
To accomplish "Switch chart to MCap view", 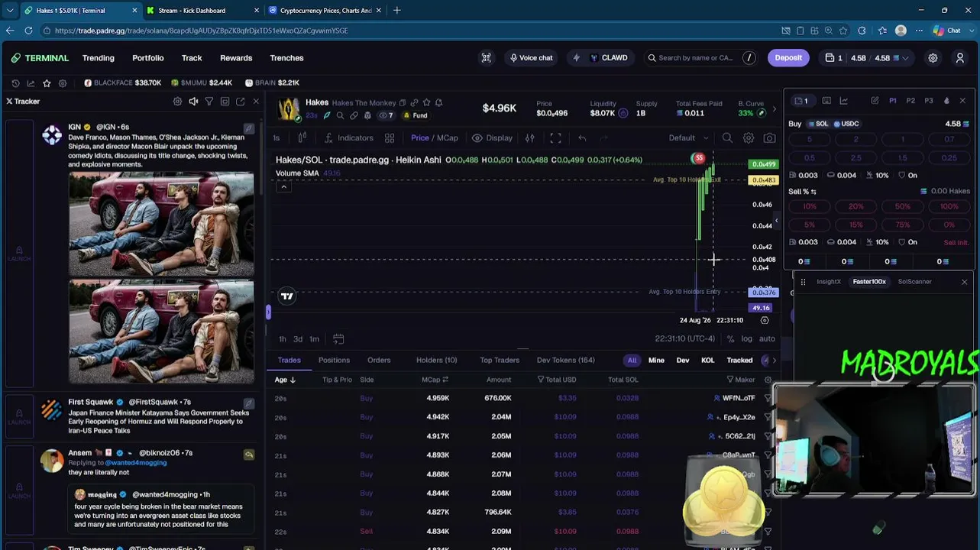I will (x=448, y=138).
